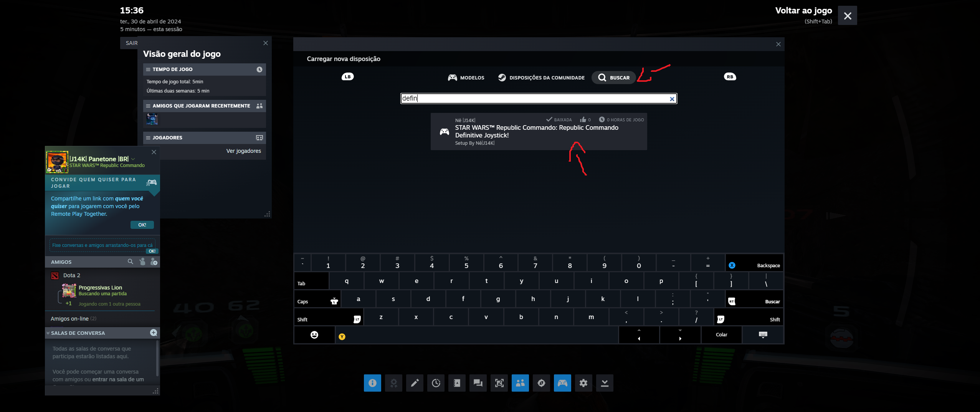Click the emoji key on the on-screen keyboard

click(314, 335)
